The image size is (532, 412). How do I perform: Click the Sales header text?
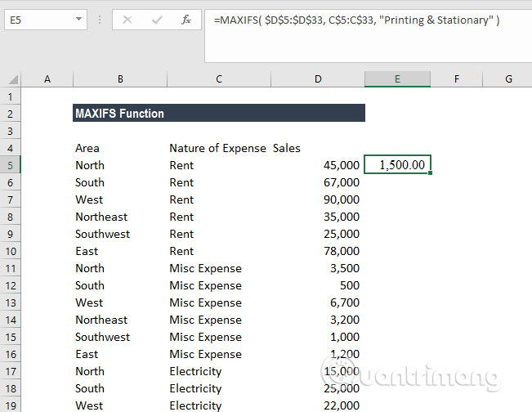tap(287, 148)
